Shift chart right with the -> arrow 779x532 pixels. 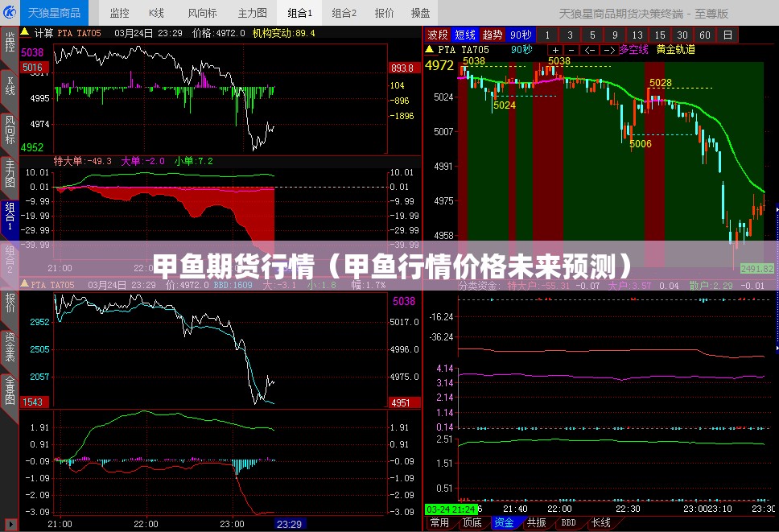608,50
